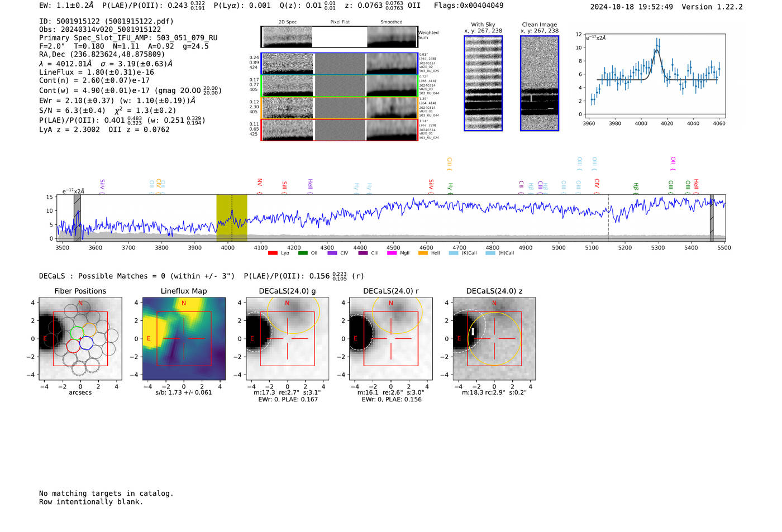The height and width of the screenshot is (532, 782).
Task: Click the magenta MgII legend swatch
Action: click(x=392, y=253)
